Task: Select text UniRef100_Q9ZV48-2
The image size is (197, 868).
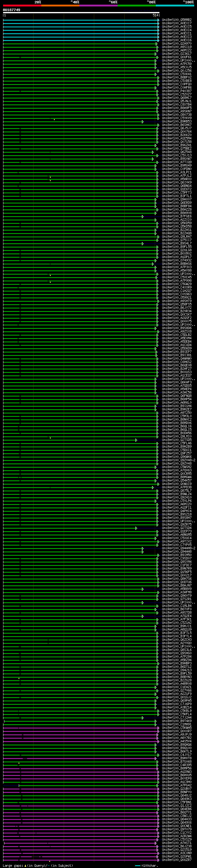Action: 179,460
